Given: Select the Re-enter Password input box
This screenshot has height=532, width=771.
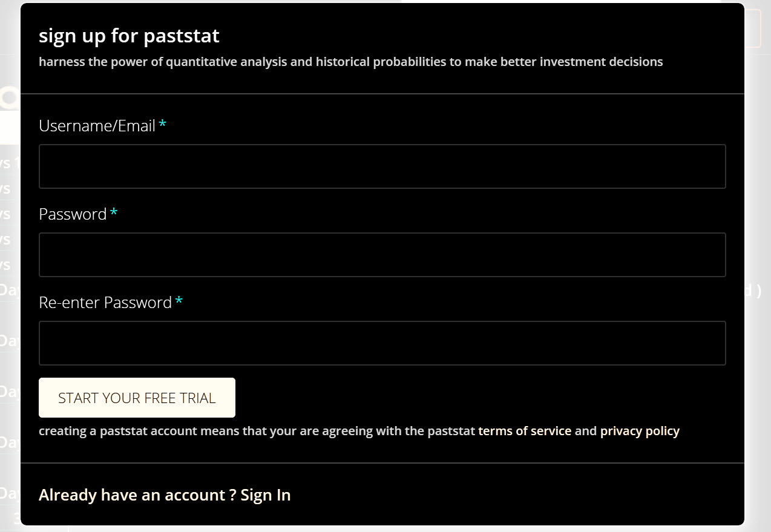Looking at the screenshot, I should click(382, 343).
